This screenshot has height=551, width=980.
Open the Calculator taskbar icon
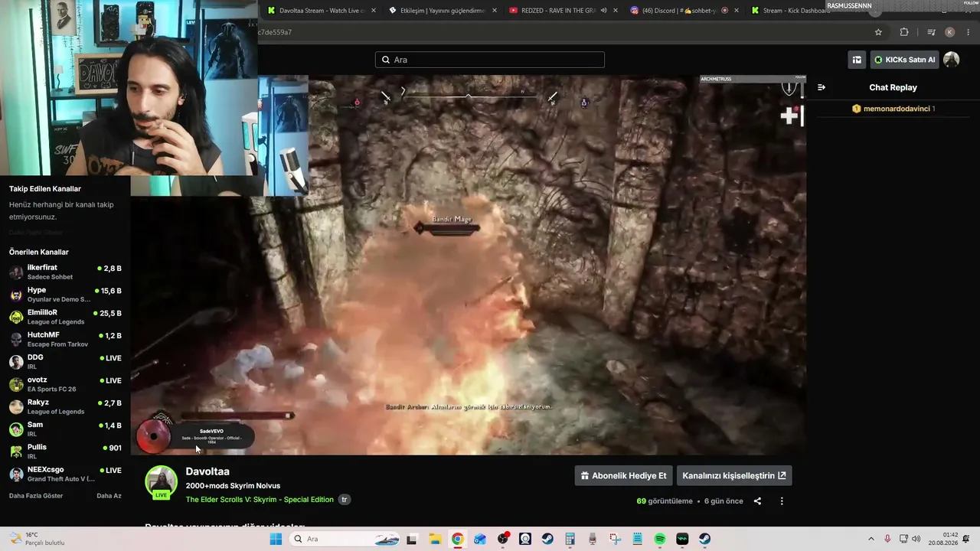(x=570, y=539)
